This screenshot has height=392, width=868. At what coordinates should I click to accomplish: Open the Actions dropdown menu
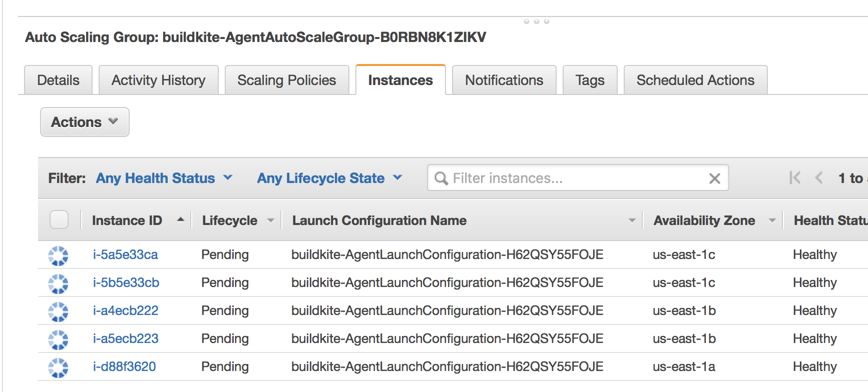(85, 122)
